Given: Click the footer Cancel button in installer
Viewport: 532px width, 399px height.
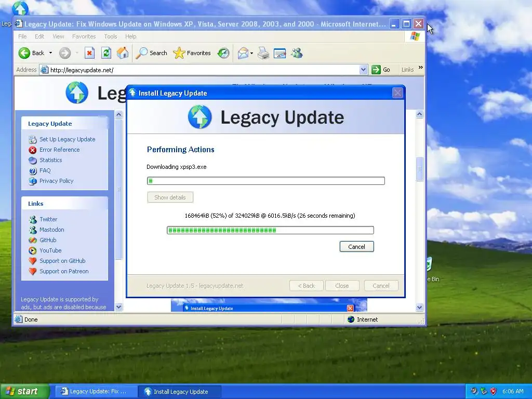Looking at the screenshot, I should coord(381,286).
